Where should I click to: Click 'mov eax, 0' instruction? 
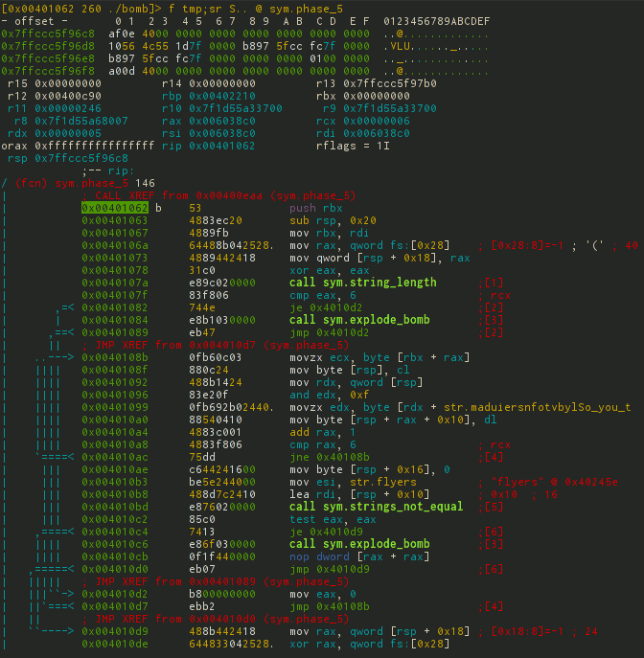point(322,594)
